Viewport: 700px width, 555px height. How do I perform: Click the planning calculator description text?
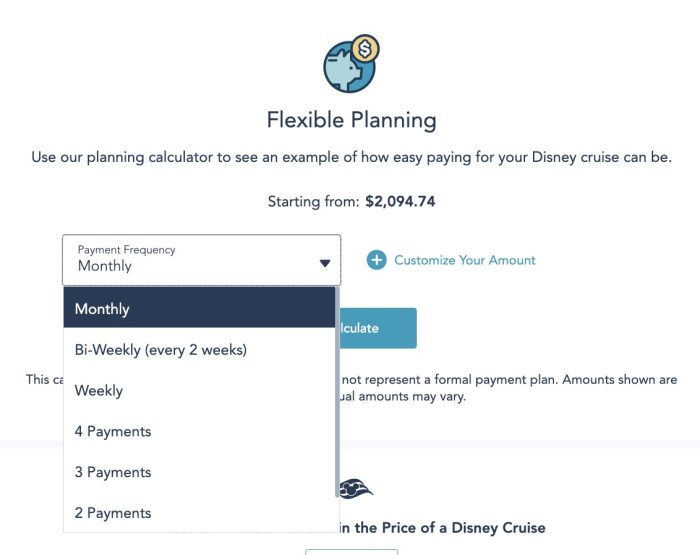coord(351,158)
